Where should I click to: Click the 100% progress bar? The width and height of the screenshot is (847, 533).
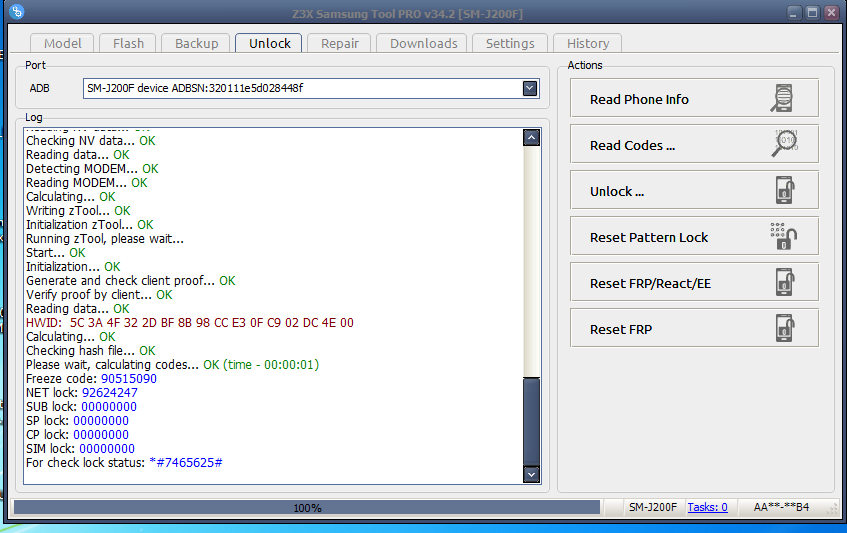click(307, 507)
